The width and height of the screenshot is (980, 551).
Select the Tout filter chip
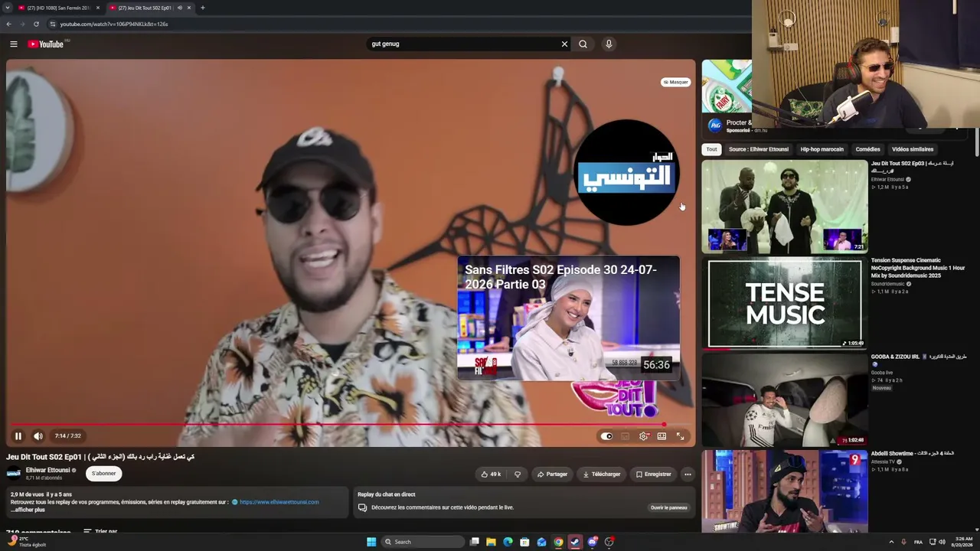pyautogui.click(x=711, y=149)
